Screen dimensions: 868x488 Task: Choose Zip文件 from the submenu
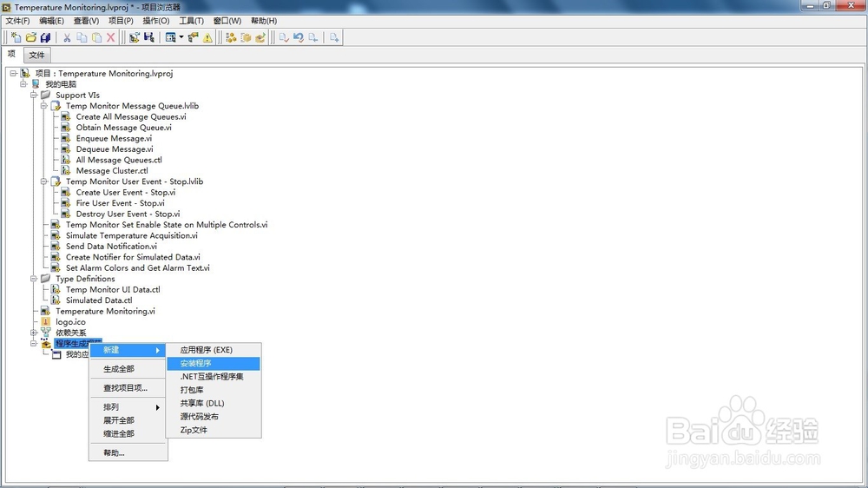(x=214, y=430)
